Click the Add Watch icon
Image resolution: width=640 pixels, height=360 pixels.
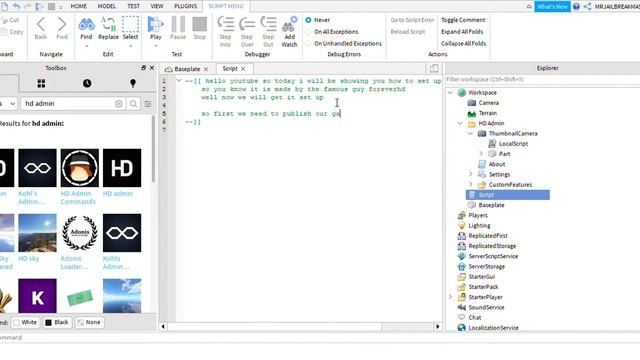pos(289,24)
